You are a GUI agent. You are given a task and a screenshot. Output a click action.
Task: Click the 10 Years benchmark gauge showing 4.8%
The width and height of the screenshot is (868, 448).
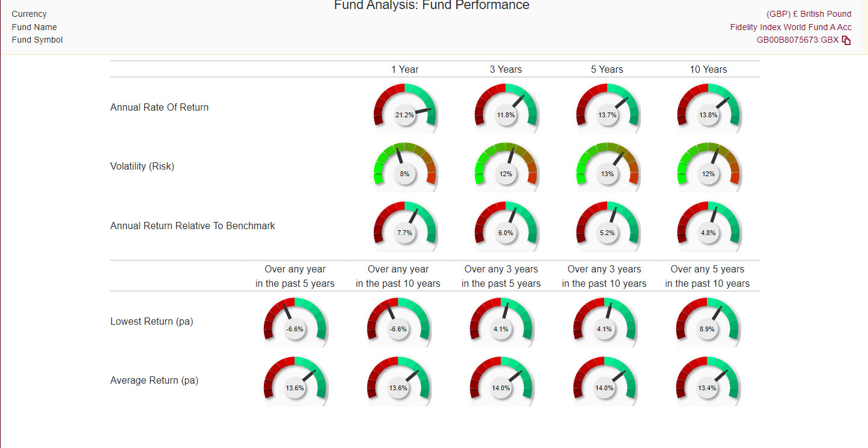[708, 226]
